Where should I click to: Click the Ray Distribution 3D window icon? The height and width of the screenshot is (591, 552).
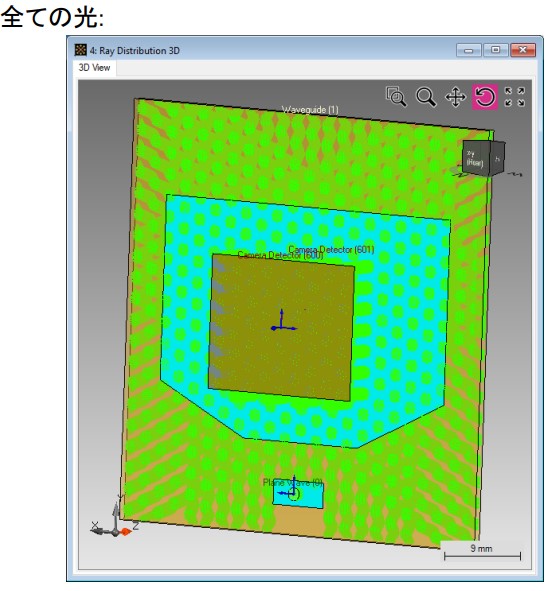81,50
